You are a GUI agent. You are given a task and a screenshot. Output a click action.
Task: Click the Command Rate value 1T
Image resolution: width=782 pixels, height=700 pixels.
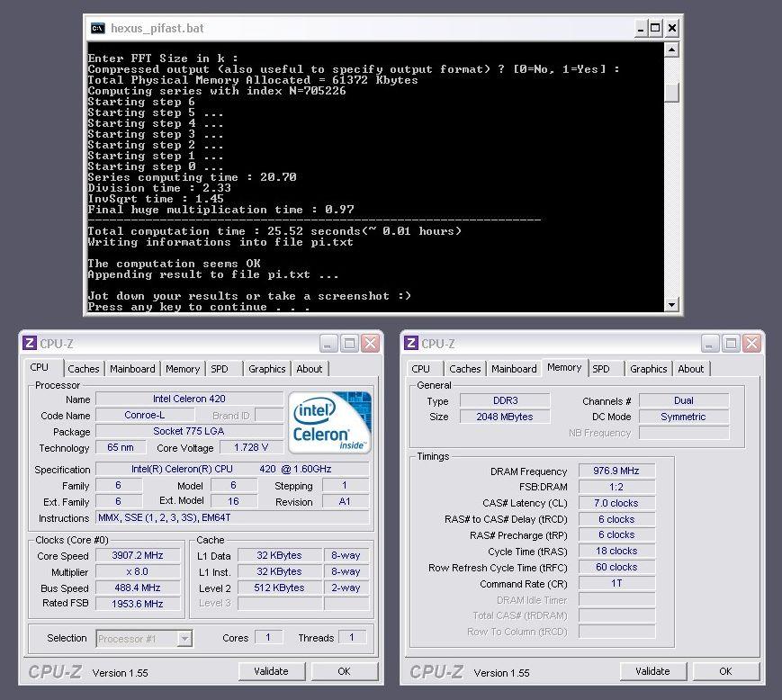click(616, 583)
